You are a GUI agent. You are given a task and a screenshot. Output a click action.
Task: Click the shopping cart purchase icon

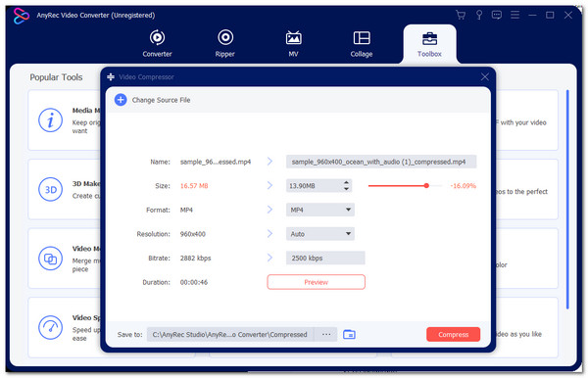click(461, 15)
